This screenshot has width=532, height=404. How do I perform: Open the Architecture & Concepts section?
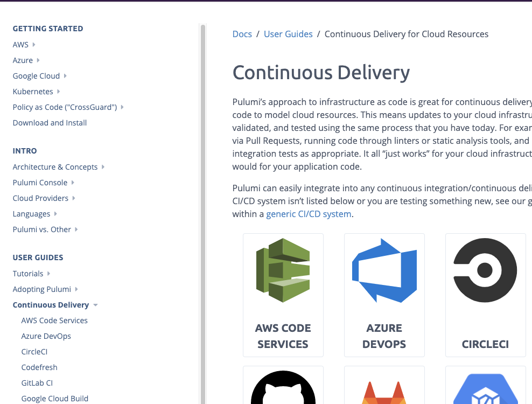(x=55, y=166)
